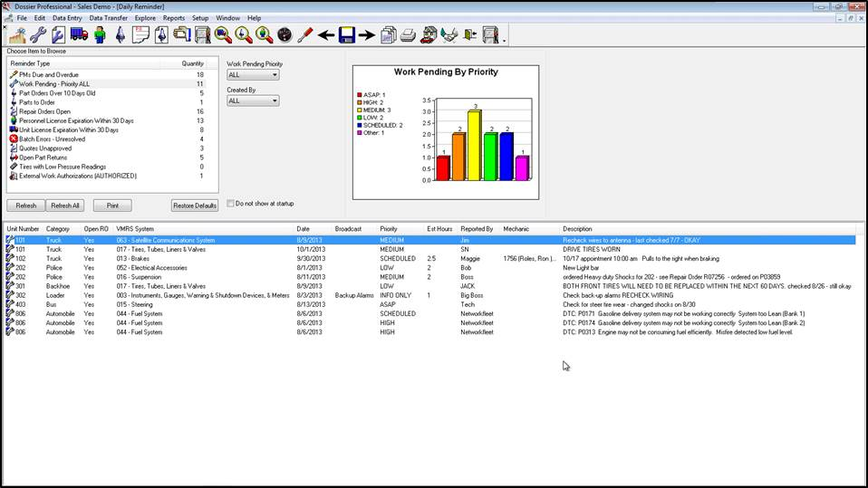The width and height of the screenshot is (868, 488).
Task: Open the blue truck units icon
Action: pyautogui.click(x=79, y=34)
